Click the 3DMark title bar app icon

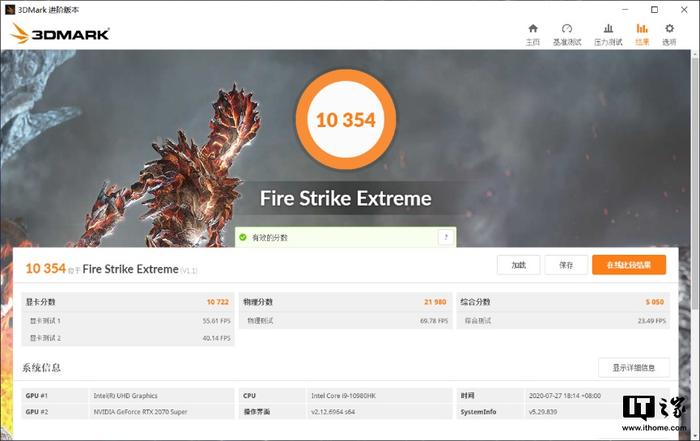coord(10,9)
